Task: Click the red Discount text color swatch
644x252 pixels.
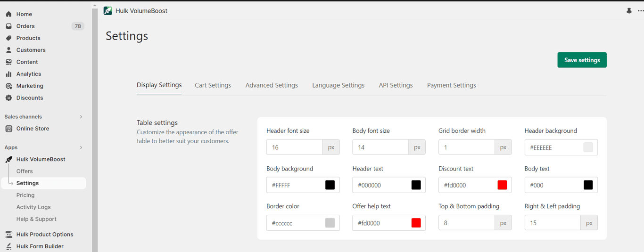Action: tap(502, 185)
